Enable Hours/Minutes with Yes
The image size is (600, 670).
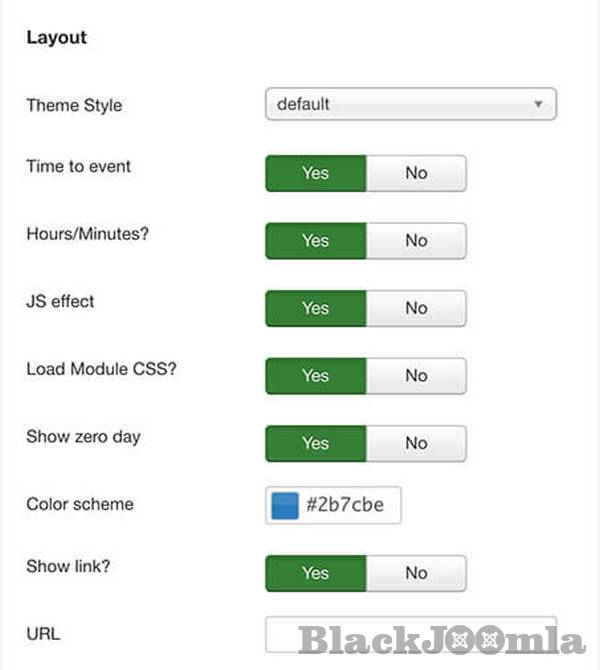pos(316,241)
